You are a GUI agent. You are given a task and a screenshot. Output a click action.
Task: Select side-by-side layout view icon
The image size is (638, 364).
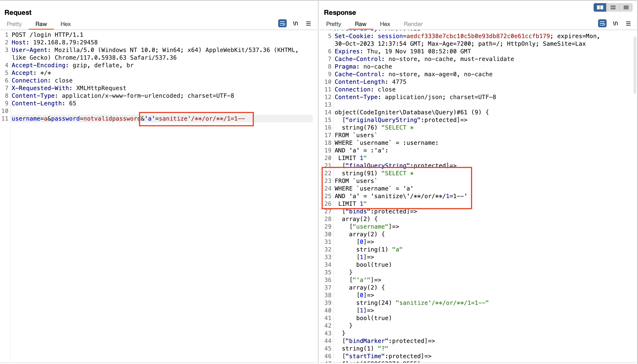click(x=600, y=7)
